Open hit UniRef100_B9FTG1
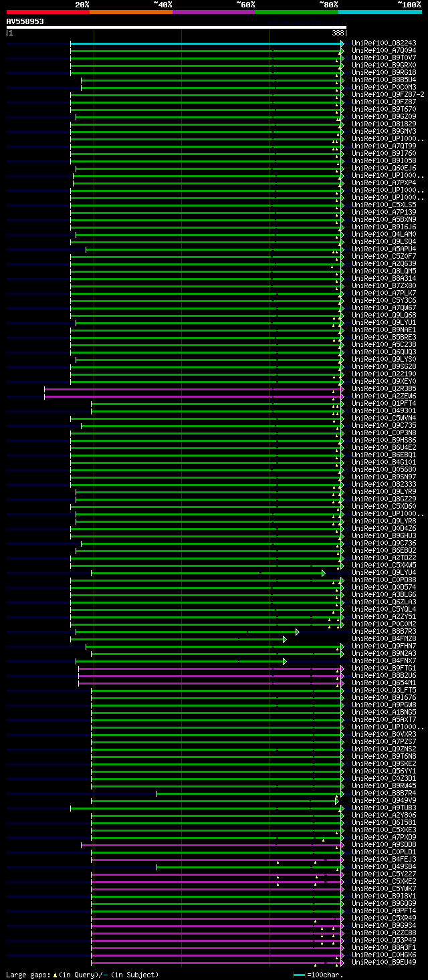Screen dimensions: 428x980 coord(384,668)
